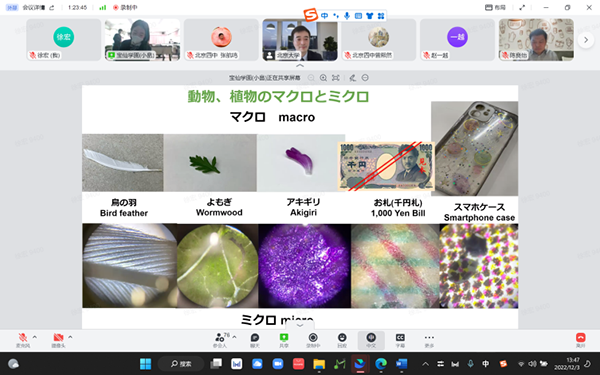
Task: Collapse the participant video strip chevron
Action: (x=300, y=66)
